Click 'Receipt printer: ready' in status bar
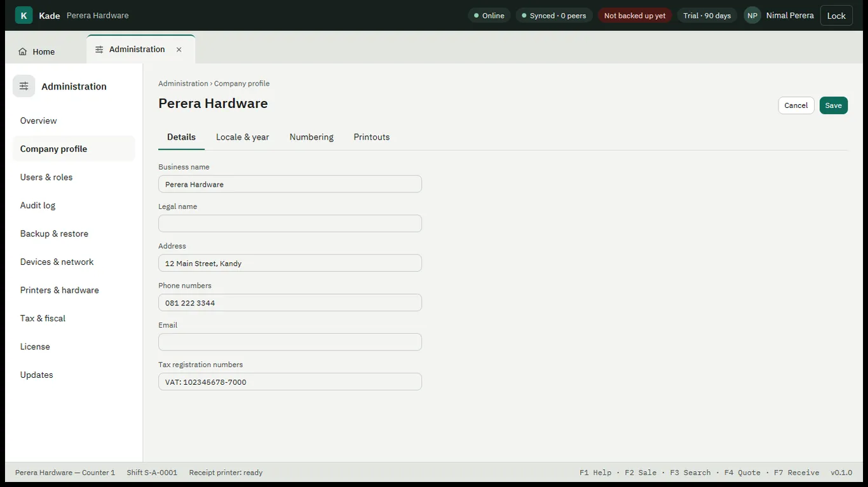 [226, 472]
